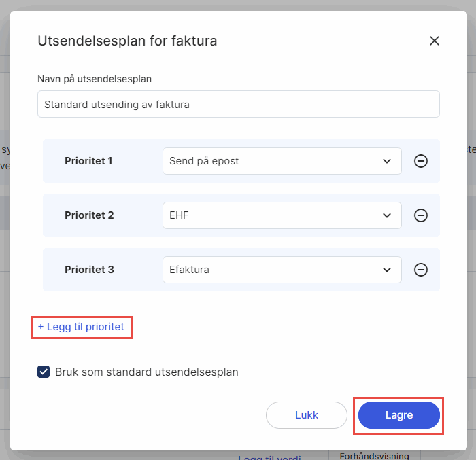Open the EHF dropdown
The height and width of the screenshot is (460, 476).
coord(272,215)
